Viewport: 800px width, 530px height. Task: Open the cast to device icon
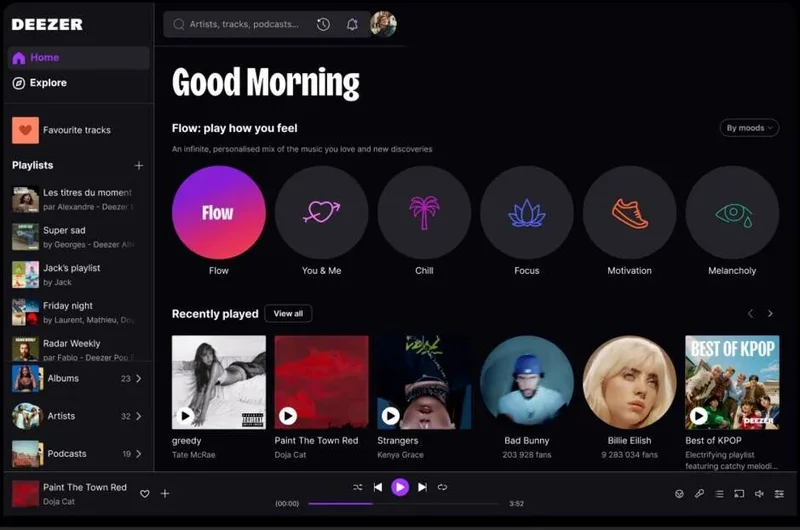pyautogui.click(x=739, y=493)
